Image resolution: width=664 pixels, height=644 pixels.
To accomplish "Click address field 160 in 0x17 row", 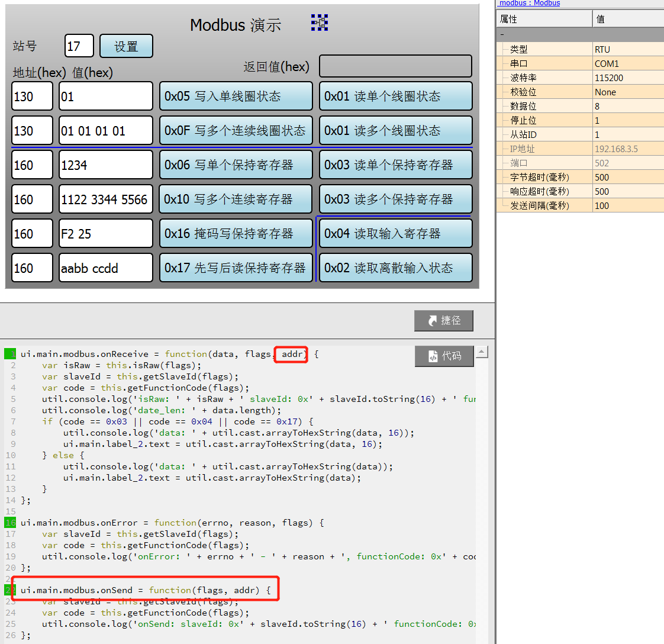I will [32, 268].
